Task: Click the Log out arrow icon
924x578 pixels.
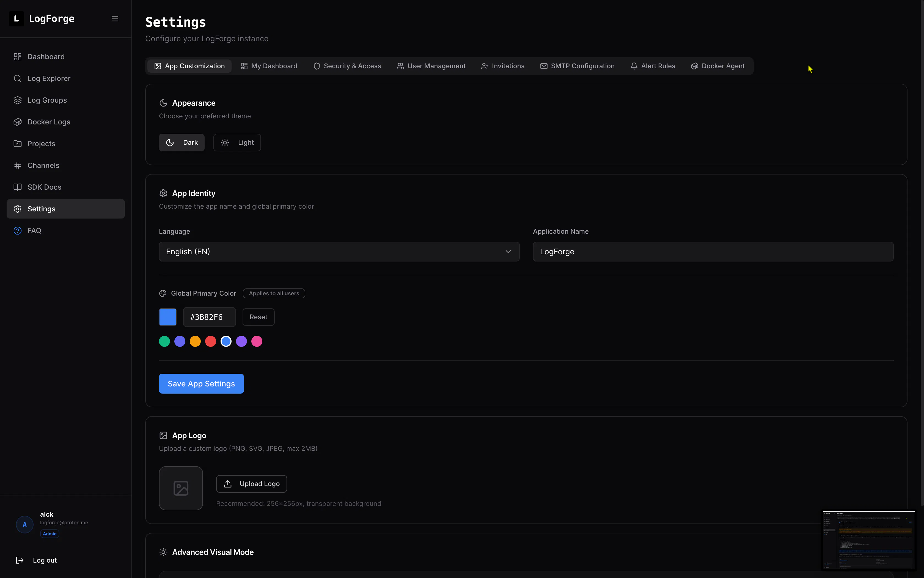Action: coord(20,560)
